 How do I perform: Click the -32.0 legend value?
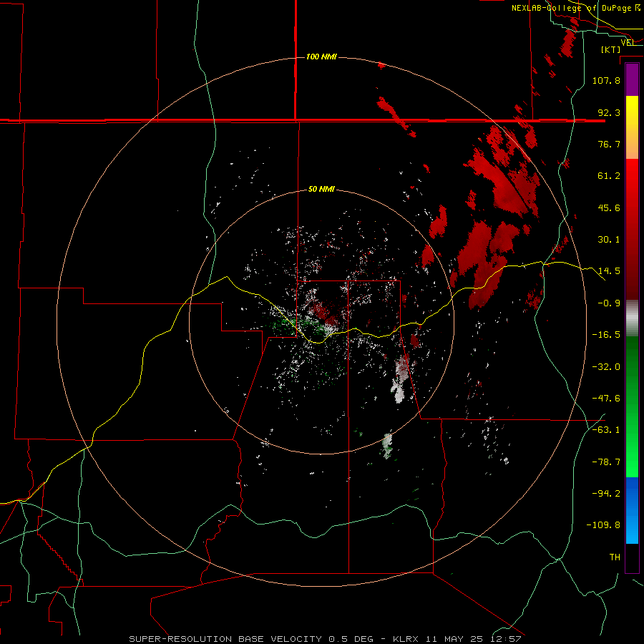[606, 367]
